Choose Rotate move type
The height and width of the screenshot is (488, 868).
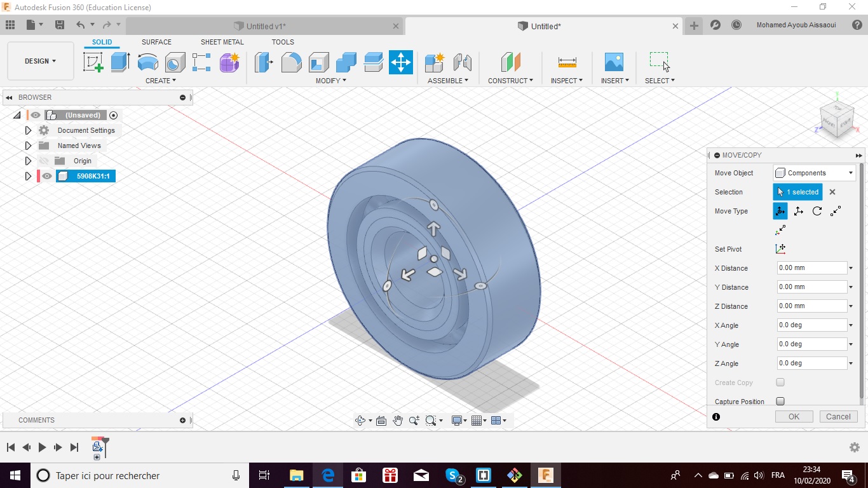pos(817,211)
